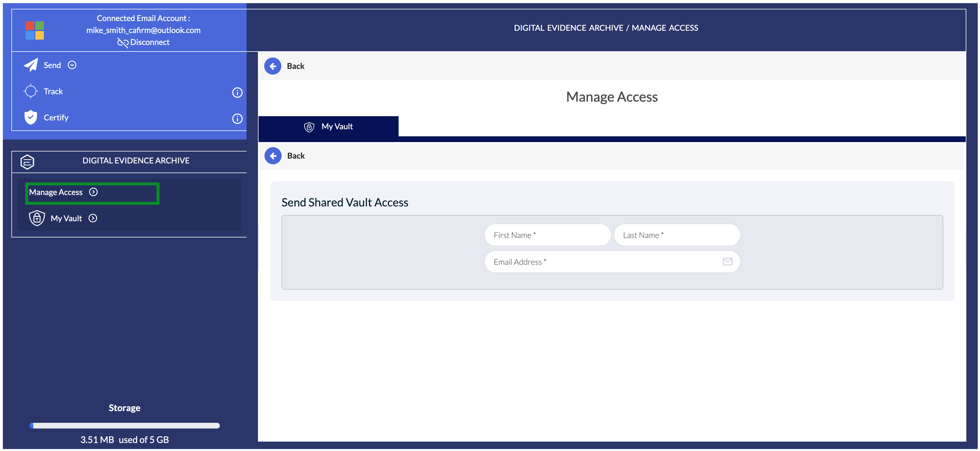Focus the First Name input field

click(x=548, y=235)
